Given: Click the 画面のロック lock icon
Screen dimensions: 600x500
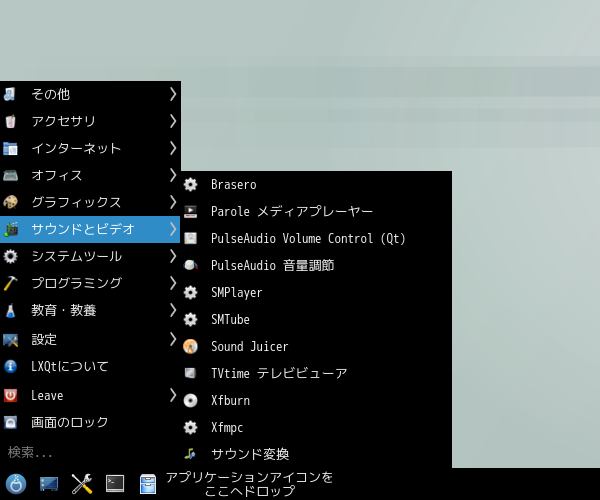Looking at the screenshot, I should point(10,422).
